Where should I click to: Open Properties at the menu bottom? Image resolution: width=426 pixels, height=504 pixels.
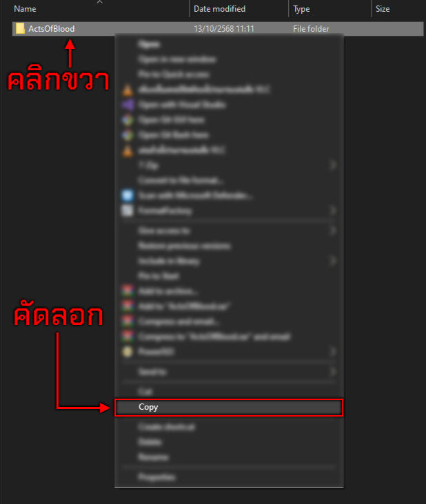[x=229, y=477]
